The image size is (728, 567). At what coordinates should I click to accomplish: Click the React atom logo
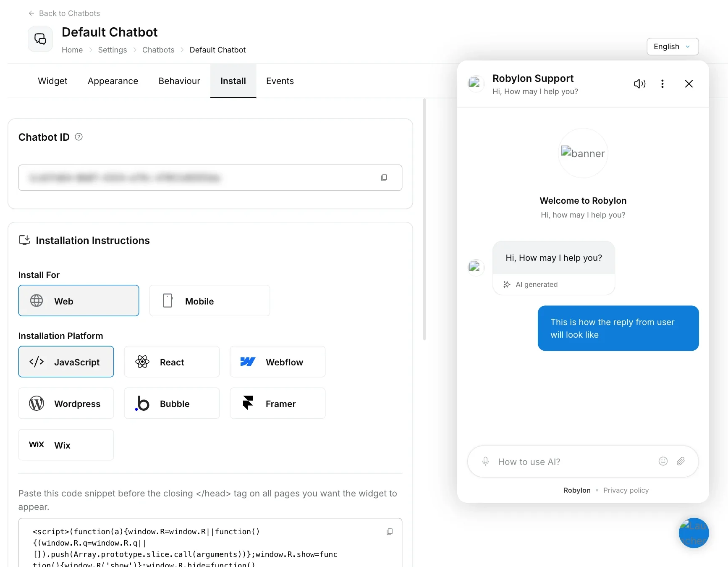tap(142, 362)
